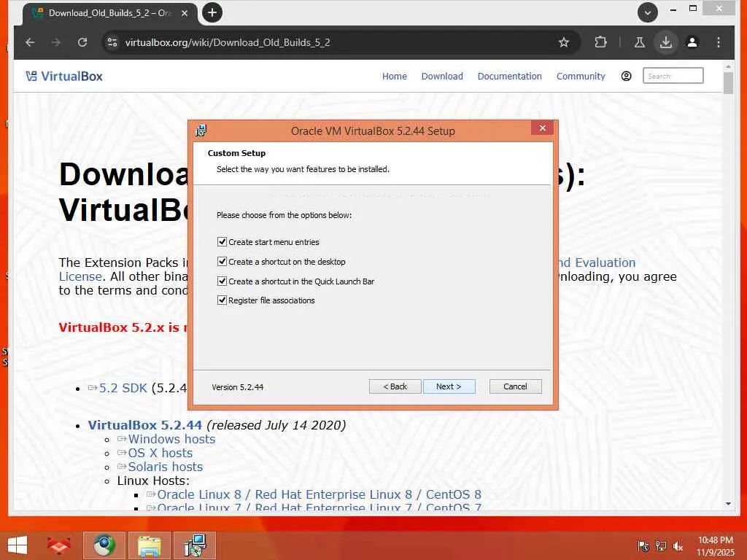This screenshot has width=747, height=560.
Task: Cancel the VirtualBox setup
Action: tap(516, 386)
